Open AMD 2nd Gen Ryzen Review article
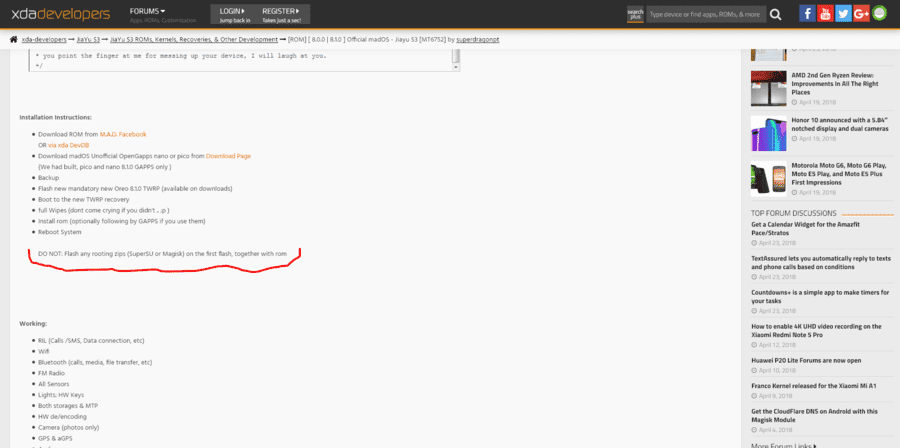 835,84
